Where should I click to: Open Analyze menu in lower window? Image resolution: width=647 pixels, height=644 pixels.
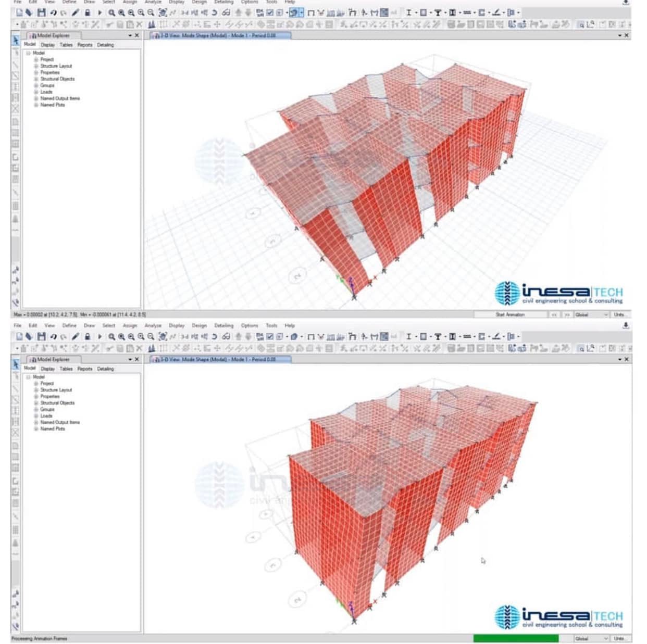153,325
